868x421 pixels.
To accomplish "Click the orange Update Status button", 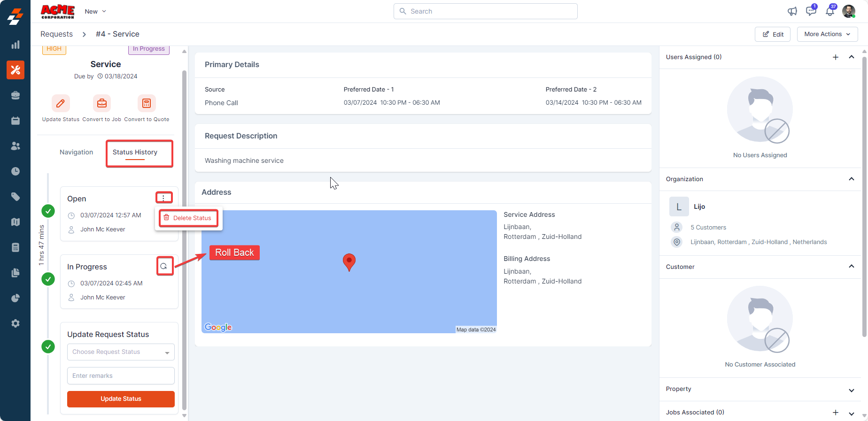I will (121, 399).
